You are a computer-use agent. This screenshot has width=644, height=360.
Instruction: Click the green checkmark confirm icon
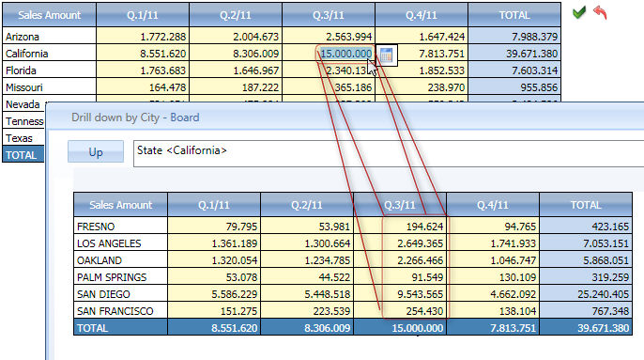pos(579,12)
